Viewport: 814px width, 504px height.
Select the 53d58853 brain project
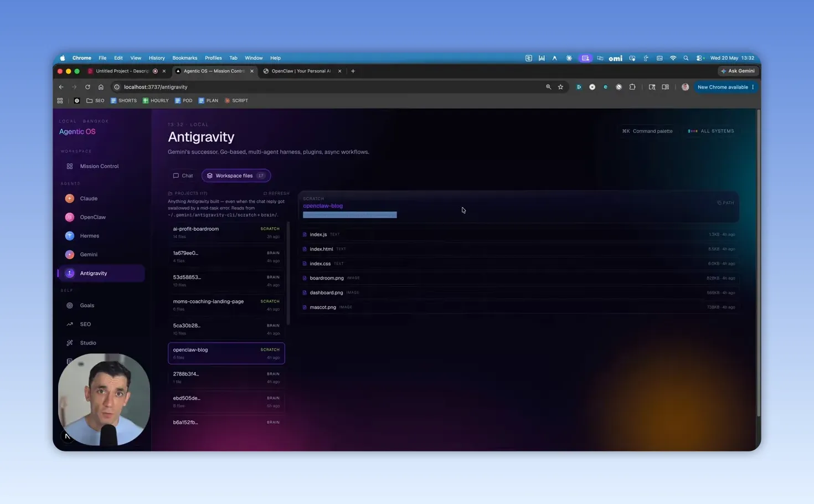click(x=226, y=281)
